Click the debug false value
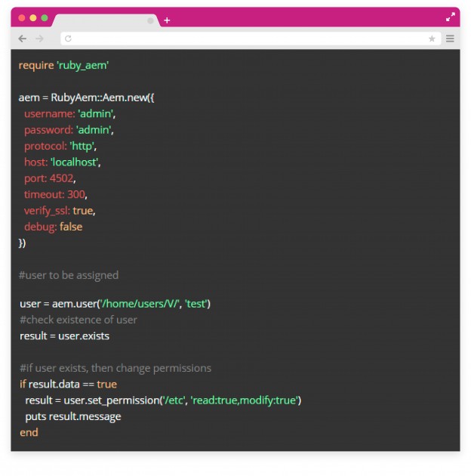 71,227
